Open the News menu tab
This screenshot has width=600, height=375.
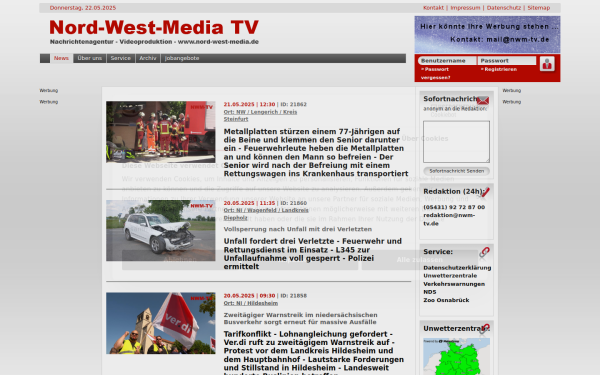(61, 58)
